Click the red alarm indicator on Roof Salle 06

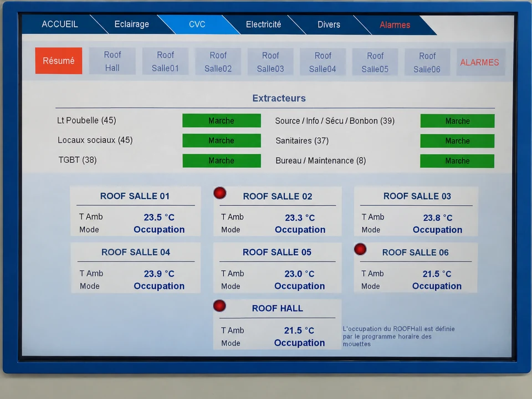pos(360,249)
